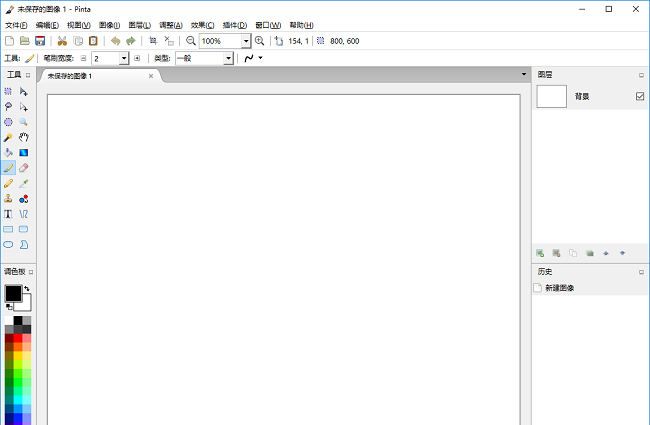Select the Eraser tool
Image resolution: width=650 pixels, height=425 pixels.
23,168
